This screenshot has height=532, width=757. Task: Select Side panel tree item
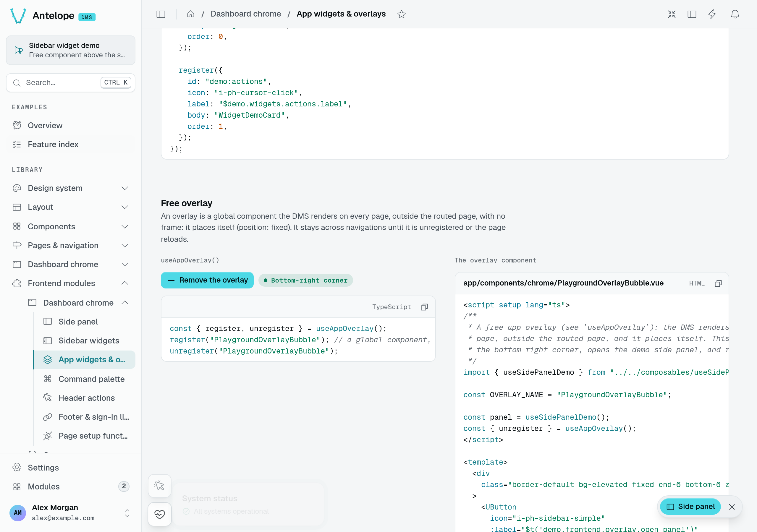click(85, 321)
